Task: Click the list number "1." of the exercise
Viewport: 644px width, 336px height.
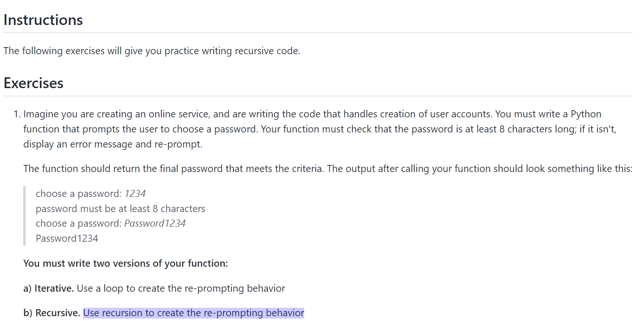Action: click(x=17, y=114)
